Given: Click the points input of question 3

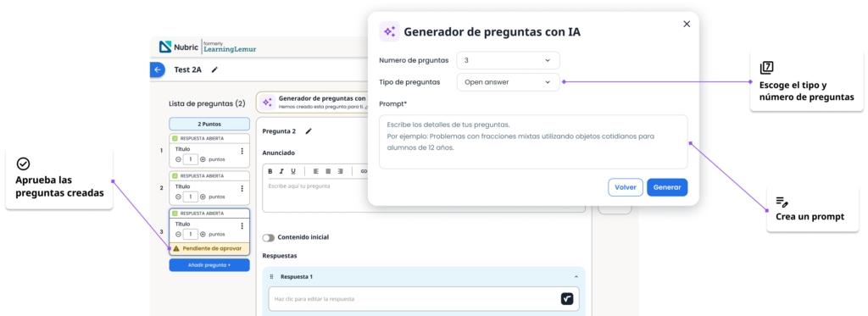Looking at the screenshot, I should click(x=191, y=234).
